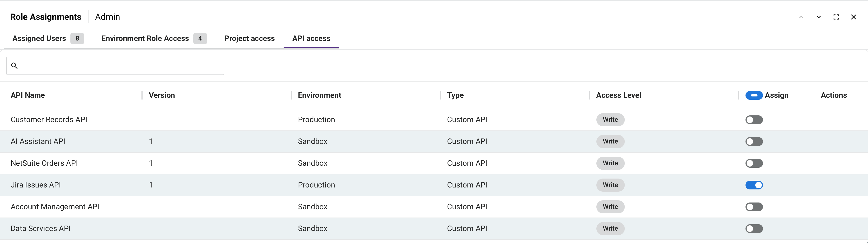This screenshot has width=868, height=243.
Task: Select Jira Issues API name cell
Action: click(x=36, y=185)
